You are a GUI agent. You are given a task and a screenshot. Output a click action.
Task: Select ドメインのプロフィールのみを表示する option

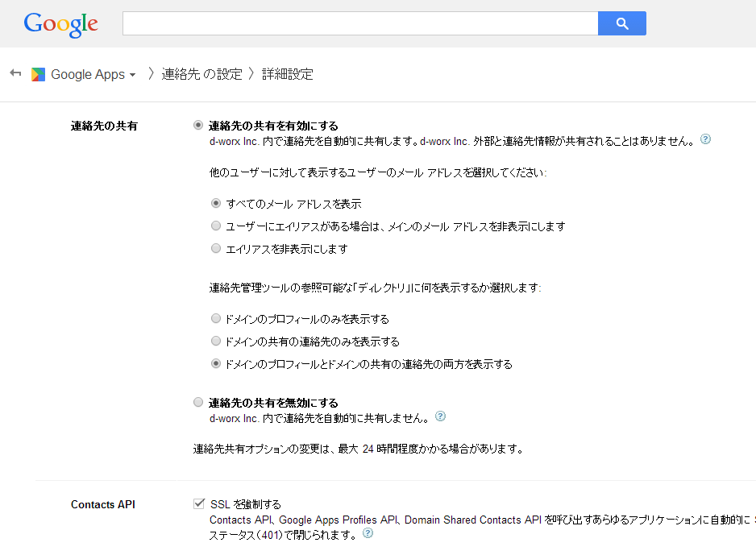click(215, 318)
